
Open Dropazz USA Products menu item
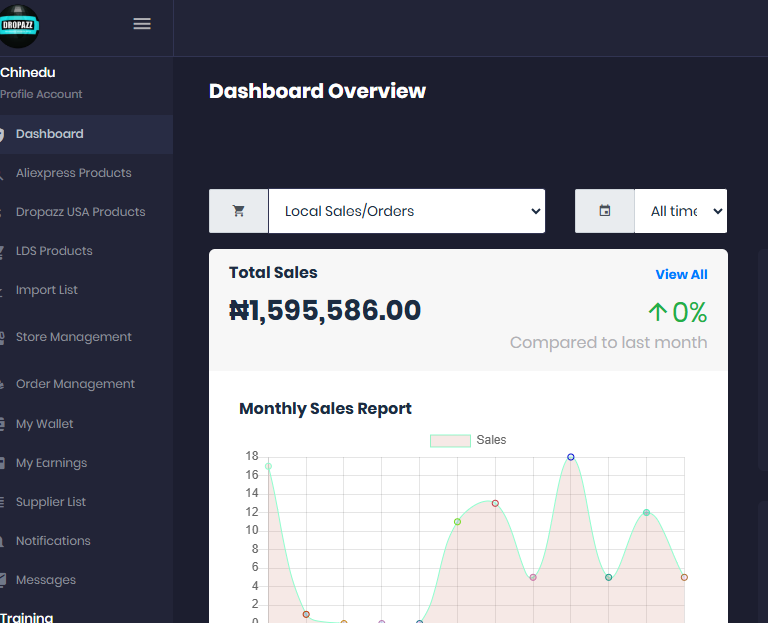[x=80, y=212]
